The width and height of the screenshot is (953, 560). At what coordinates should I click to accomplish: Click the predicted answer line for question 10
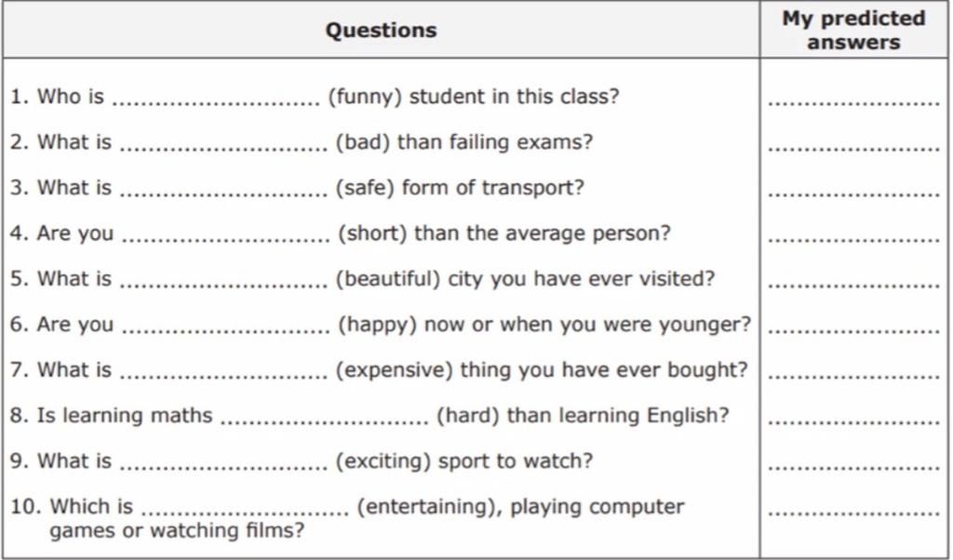point(853,511)
